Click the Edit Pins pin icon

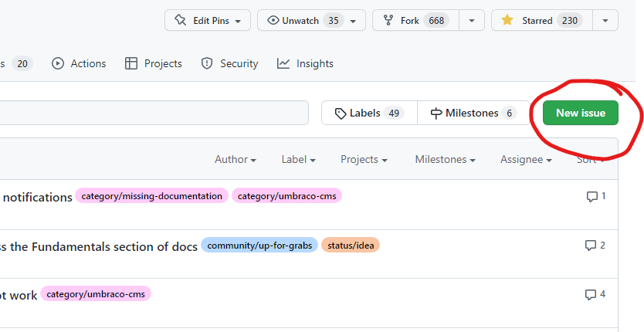pyautogui.click(x=180, y=20)
